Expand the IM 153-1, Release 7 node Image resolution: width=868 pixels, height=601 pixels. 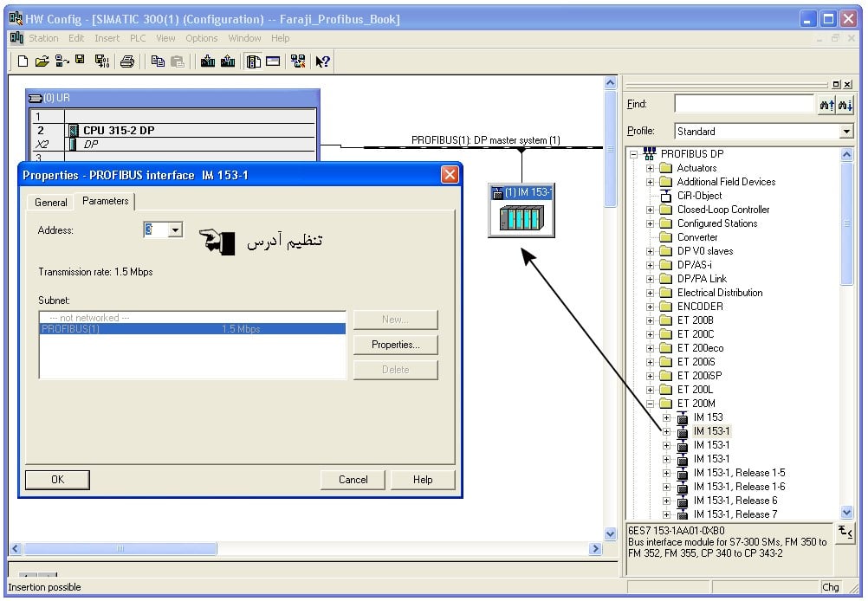(667, 514)
